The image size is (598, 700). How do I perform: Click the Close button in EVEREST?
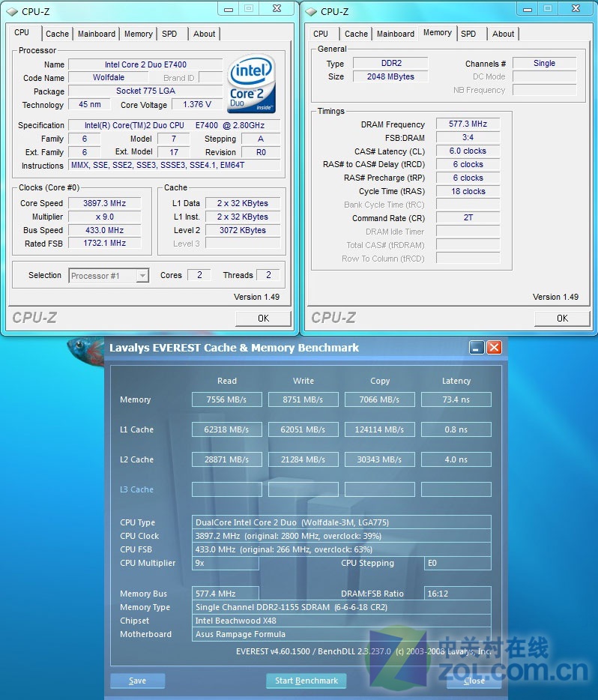tap(474, 681)
